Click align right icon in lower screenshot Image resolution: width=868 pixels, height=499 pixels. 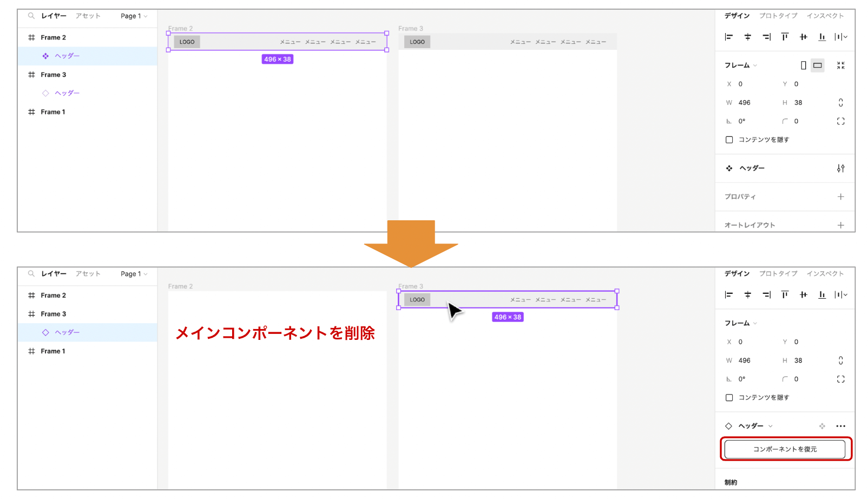click(766, 295)
